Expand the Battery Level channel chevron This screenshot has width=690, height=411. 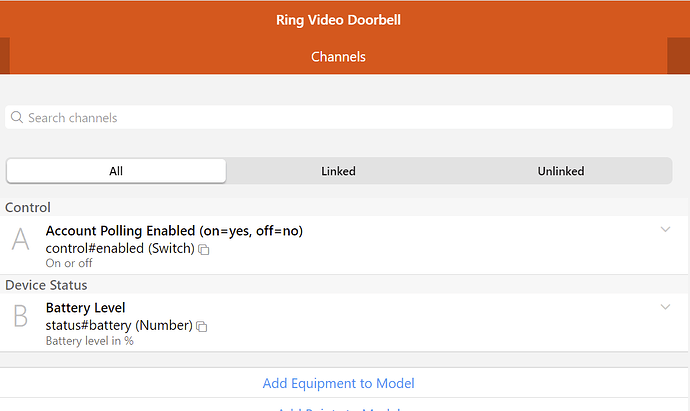click(665, 307)
